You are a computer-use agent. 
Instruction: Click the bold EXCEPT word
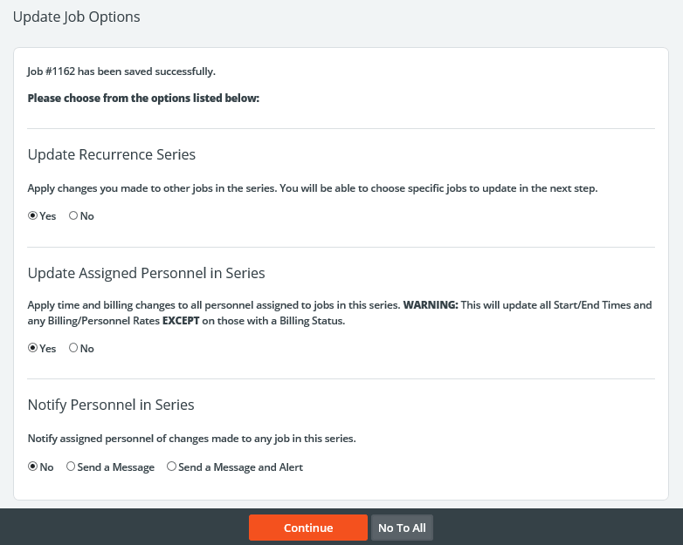click(183, 321)
